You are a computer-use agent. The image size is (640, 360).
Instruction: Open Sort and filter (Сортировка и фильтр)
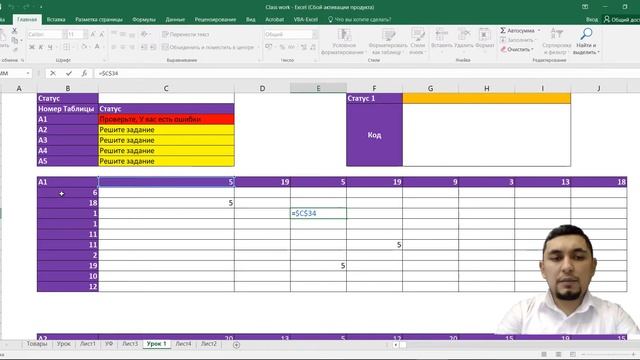pos(557,42)
